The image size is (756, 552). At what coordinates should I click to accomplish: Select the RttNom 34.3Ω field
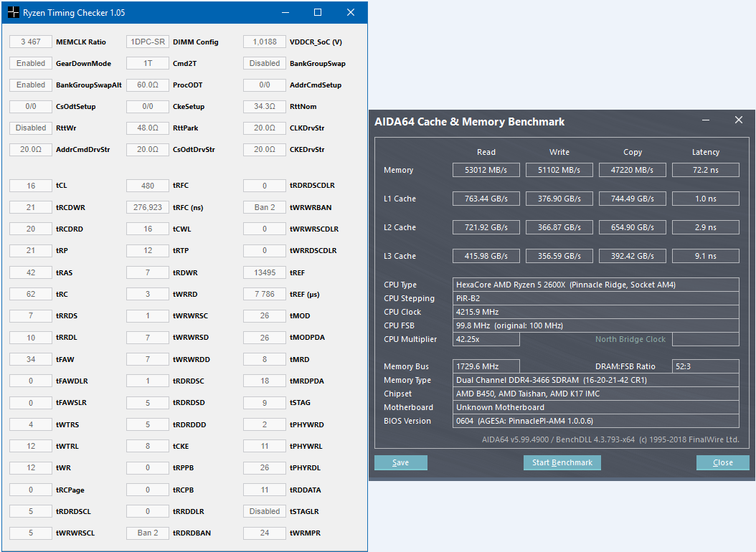point(265,106)
